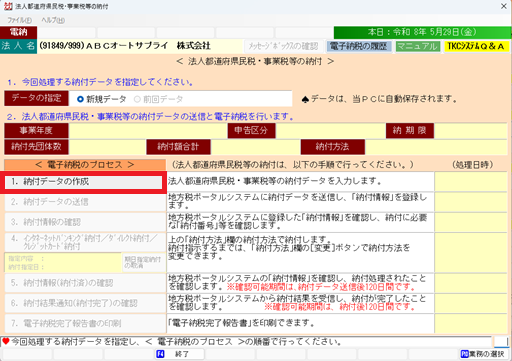Click the F10 業務の選択 button

484,354
